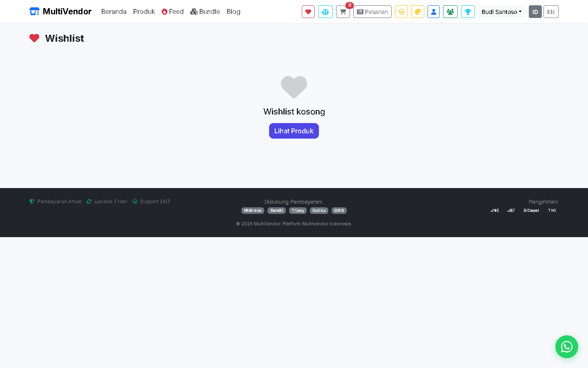Click the Wishlist kosong message
This screenshot has width=588, height=368.
click(x=294, y=112)
